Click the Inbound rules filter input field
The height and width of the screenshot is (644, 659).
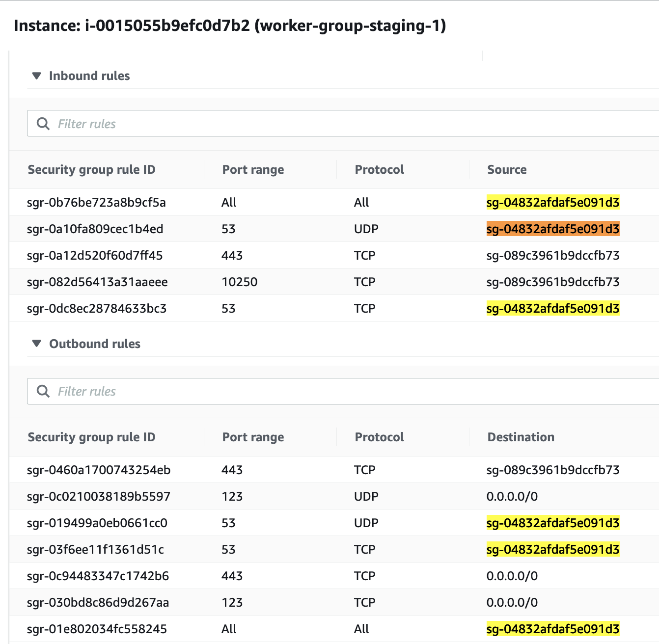196,123
